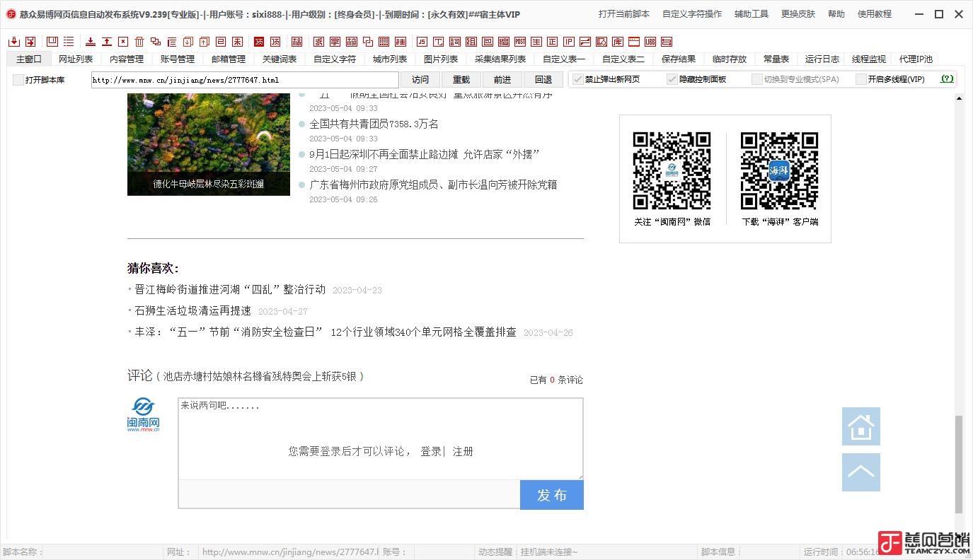Click the T text toolbar icon

pyautogui.click(x=439, y=42)
